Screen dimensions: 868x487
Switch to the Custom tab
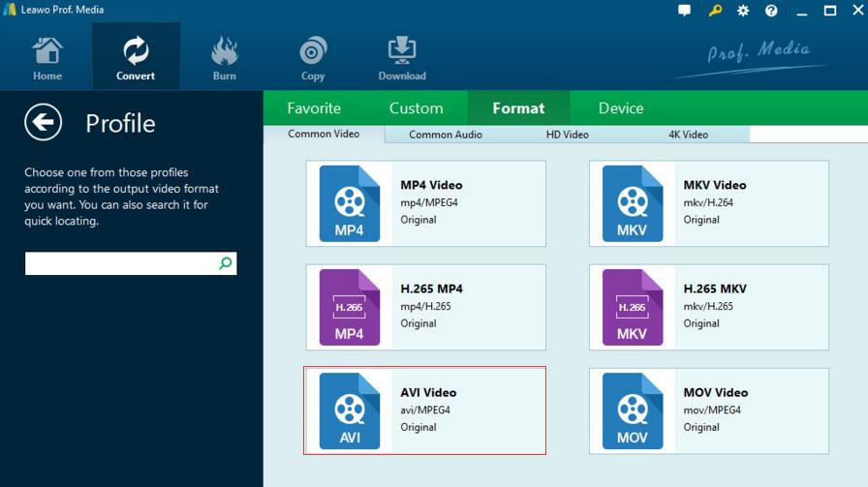tap(416, 108)
